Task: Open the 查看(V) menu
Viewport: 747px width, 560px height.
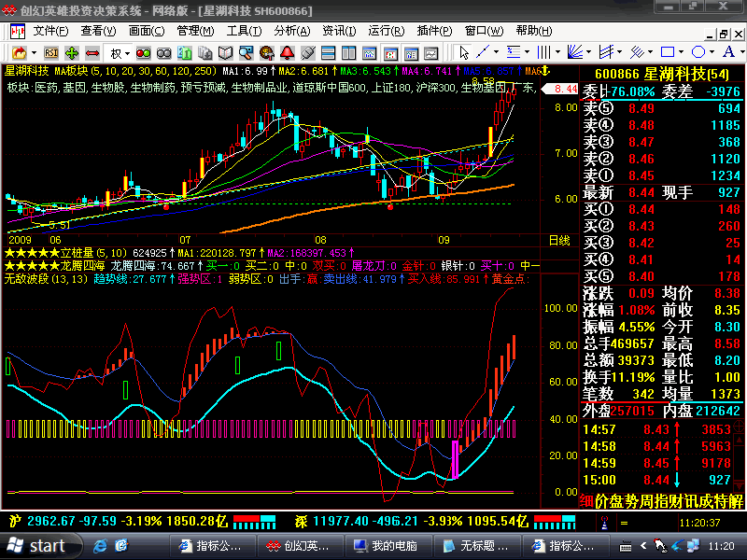Action: [x=98, y=31]
